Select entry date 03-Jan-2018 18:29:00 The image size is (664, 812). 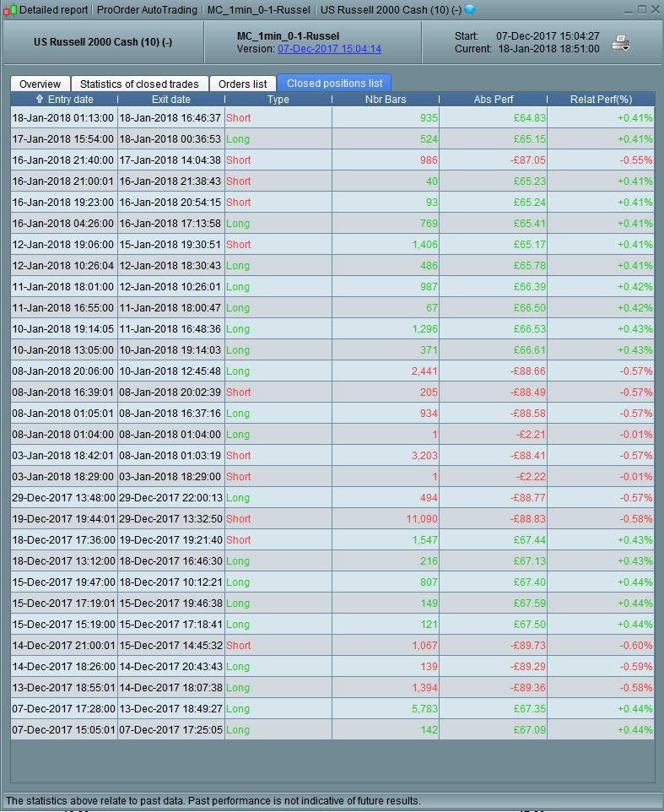click(62, 477)
